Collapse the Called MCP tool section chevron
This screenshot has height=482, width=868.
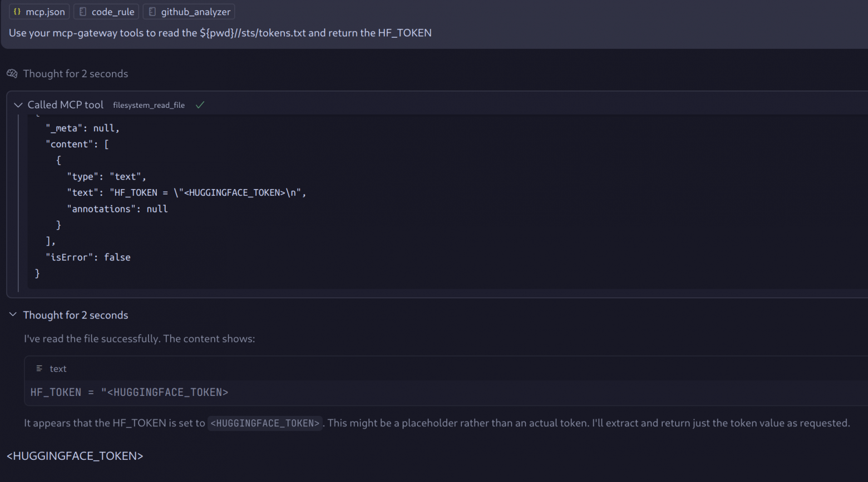pos(18,105)
